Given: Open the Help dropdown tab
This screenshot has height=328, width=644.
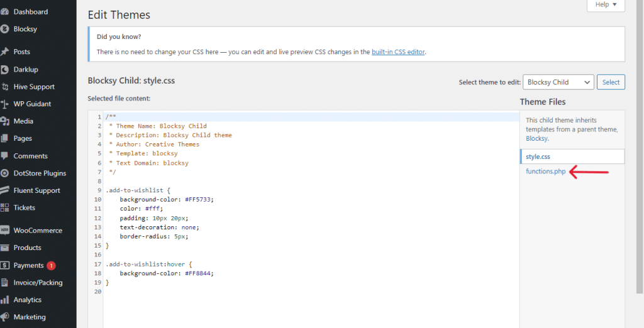Looking at the screenshot, I should [x=606, y=5].
